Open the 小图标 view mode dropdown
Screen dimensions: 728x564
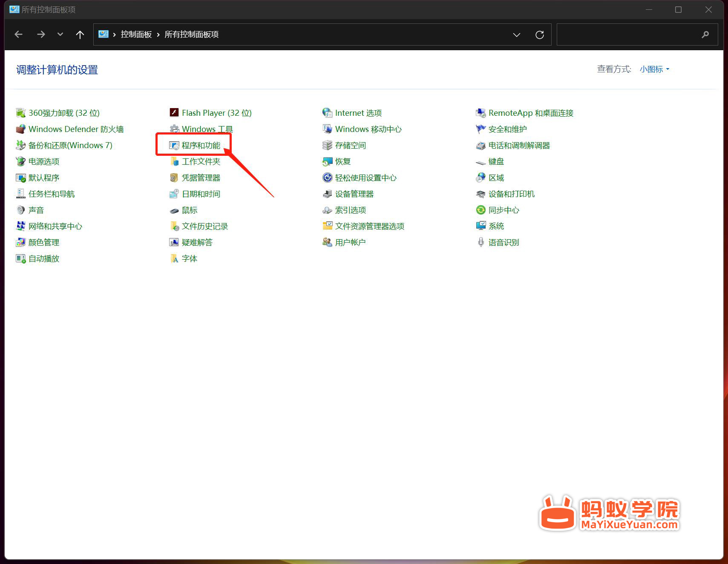point(654,69)
